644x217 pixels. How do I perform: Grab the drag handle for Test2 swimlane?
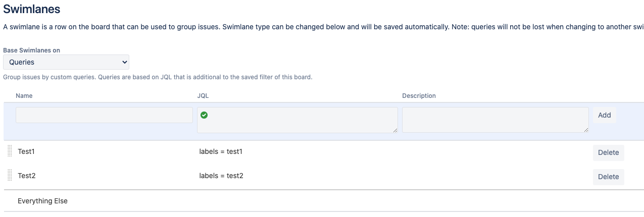10,175
